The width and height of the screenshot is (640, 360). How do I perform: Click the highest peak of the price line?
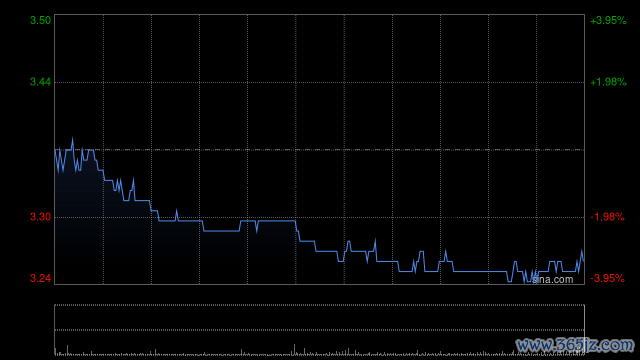coord(73,138)
